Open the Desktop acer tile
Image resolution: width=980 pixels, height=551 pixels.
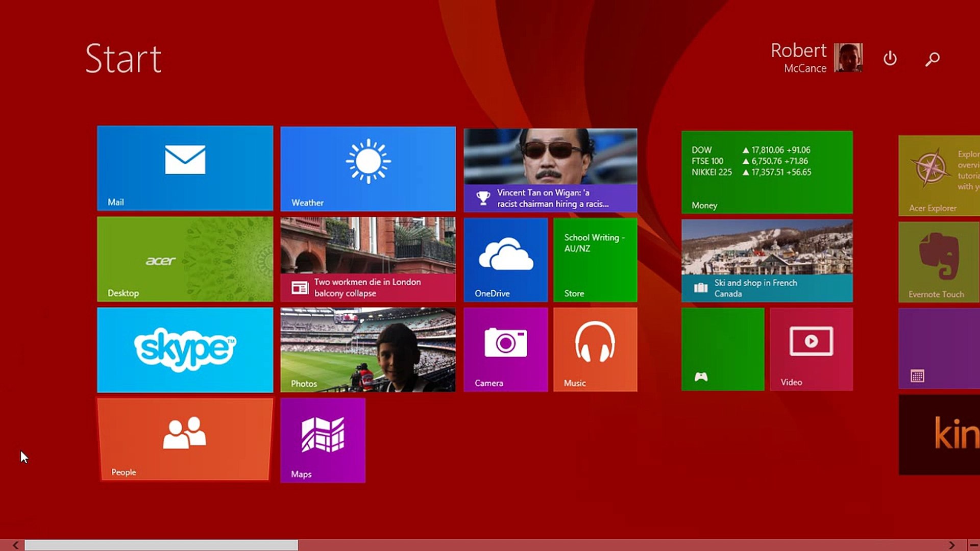pyautogui.click(x=185, y=259)
